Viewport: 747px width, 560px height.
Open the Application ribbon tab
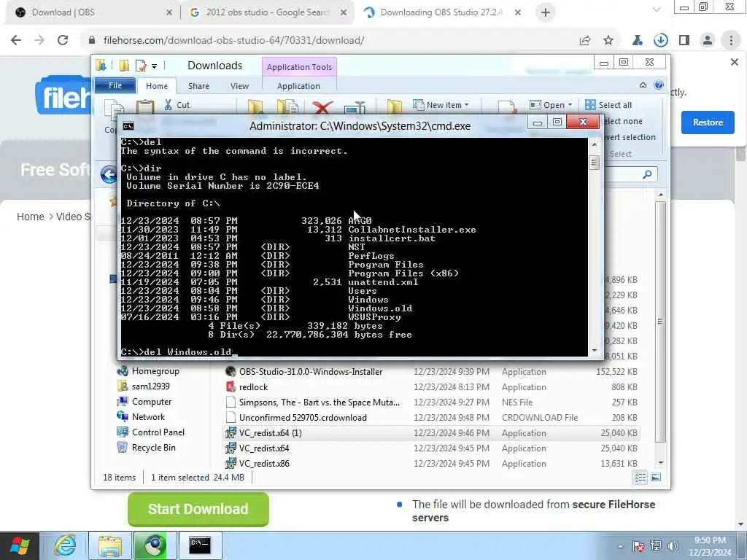[x=298, y=86]
